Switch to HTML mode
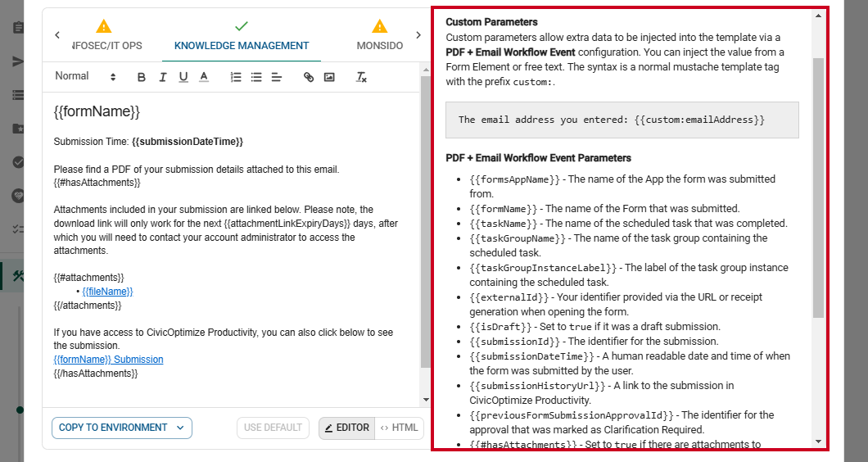Viewport: 868px width, 462px height. (x=399, y=428)
